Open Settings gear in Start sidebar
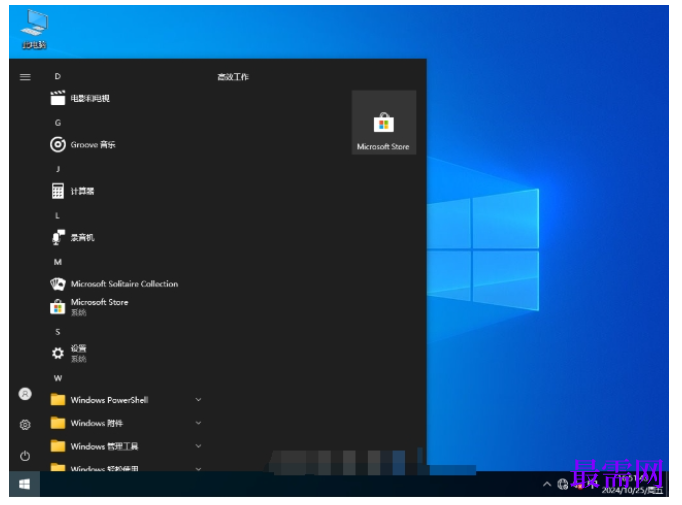The width and height of the screenshot is (682, 505). point(25,425)
